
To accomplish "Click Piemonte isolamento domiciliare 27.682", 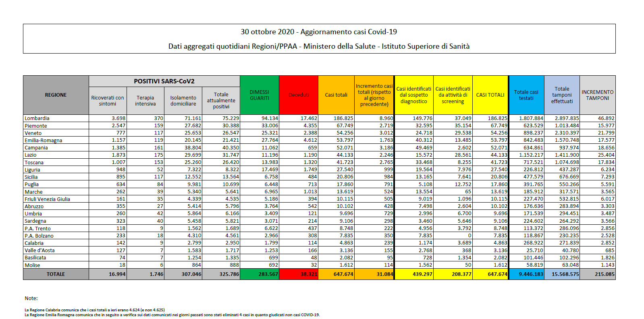I will click(x=193, y=126).
